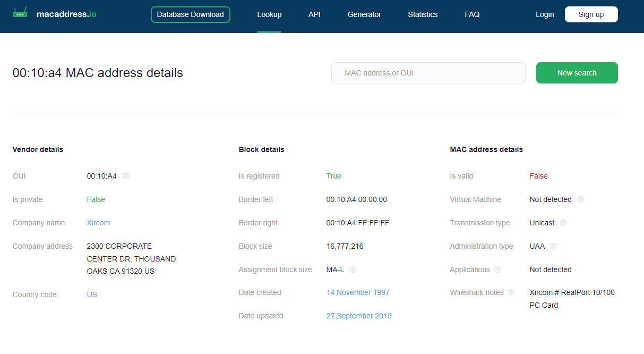Click the macaddress.io site name
This screenshot has width=644, height=354.
pyautogui.click(x=66, y=14)
